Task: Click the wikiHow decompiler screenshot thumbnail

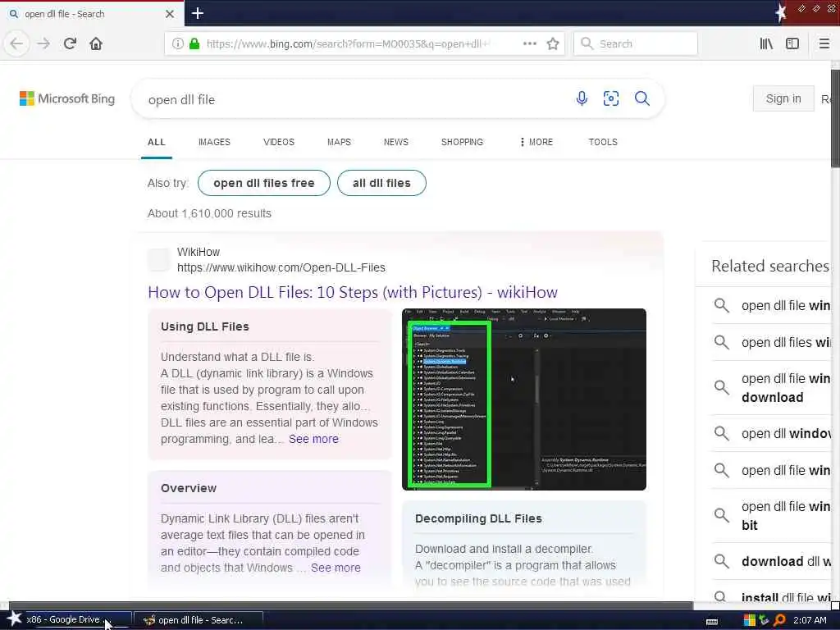Action: (524, 399)
